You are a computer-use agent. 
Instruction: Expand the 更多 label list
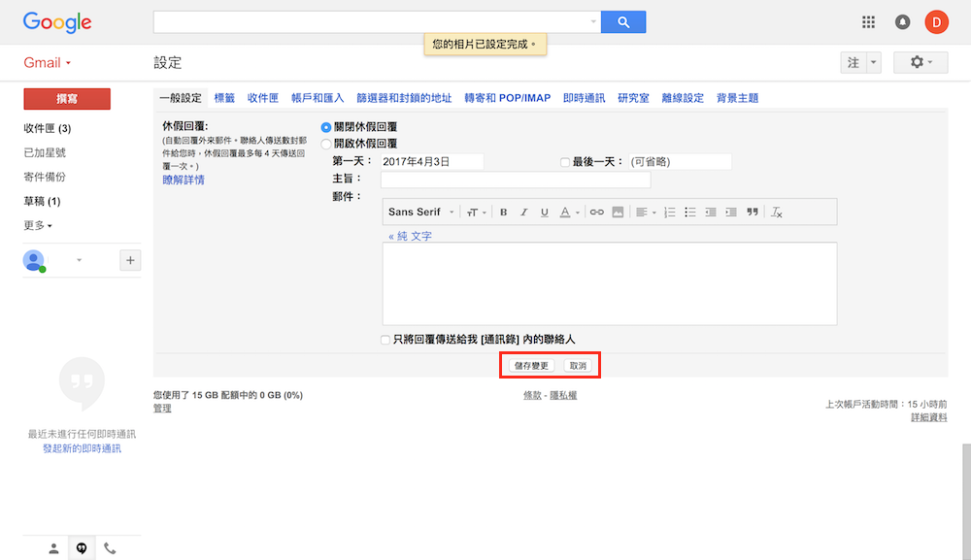point(38,225)
